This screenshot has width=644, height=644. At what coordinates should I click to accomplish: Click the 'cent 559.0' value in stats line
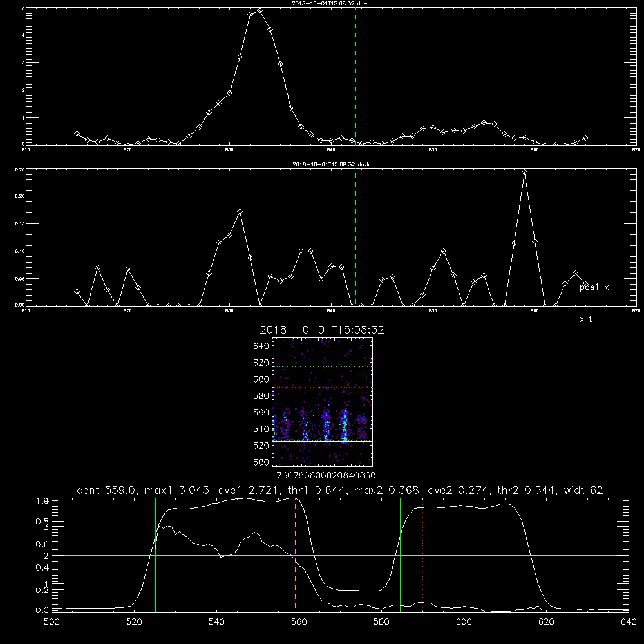tap(106, 490)
